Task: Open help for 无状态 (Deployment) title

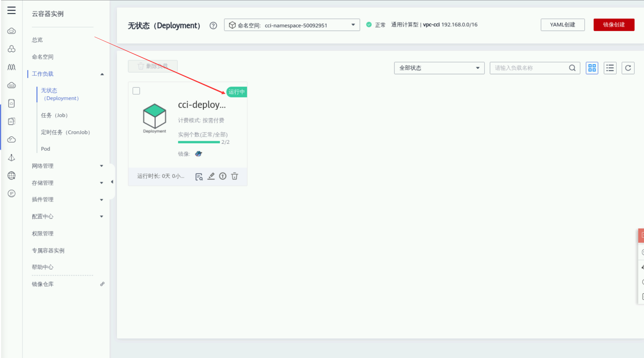Action: pyautogui.click(x=213, y=25)
